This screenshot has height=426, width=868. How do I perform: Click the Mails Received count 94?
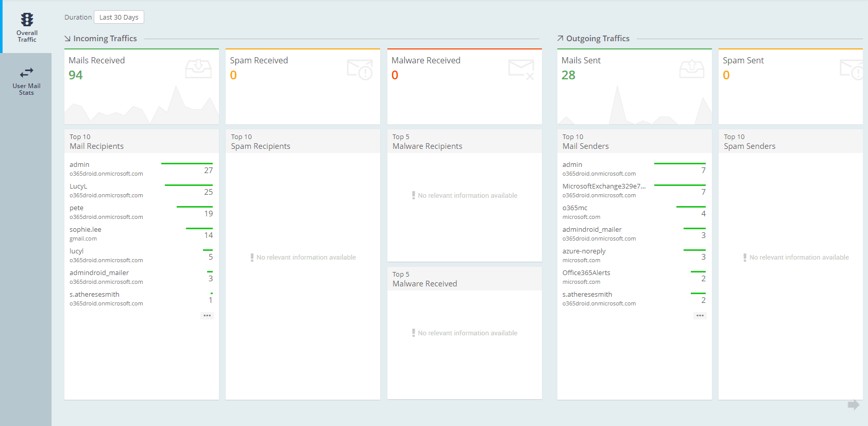(x=76, y=75)
